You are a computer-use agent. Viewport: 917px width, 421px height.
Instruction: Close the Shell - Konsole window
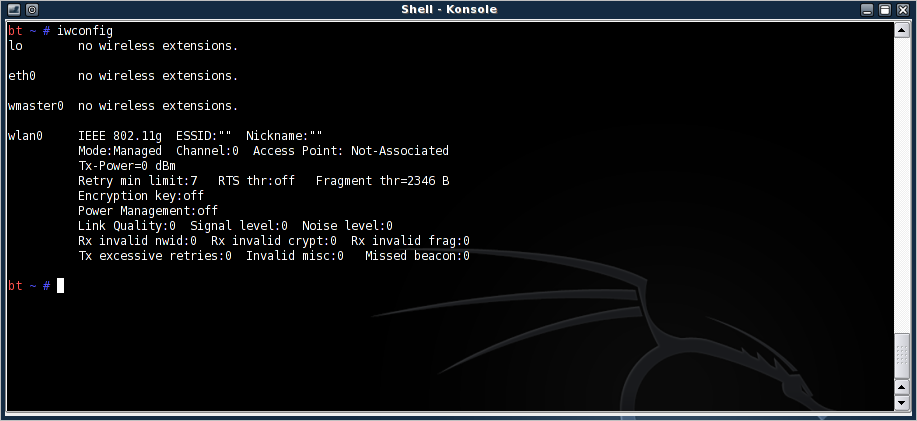[x=902, y=9]
